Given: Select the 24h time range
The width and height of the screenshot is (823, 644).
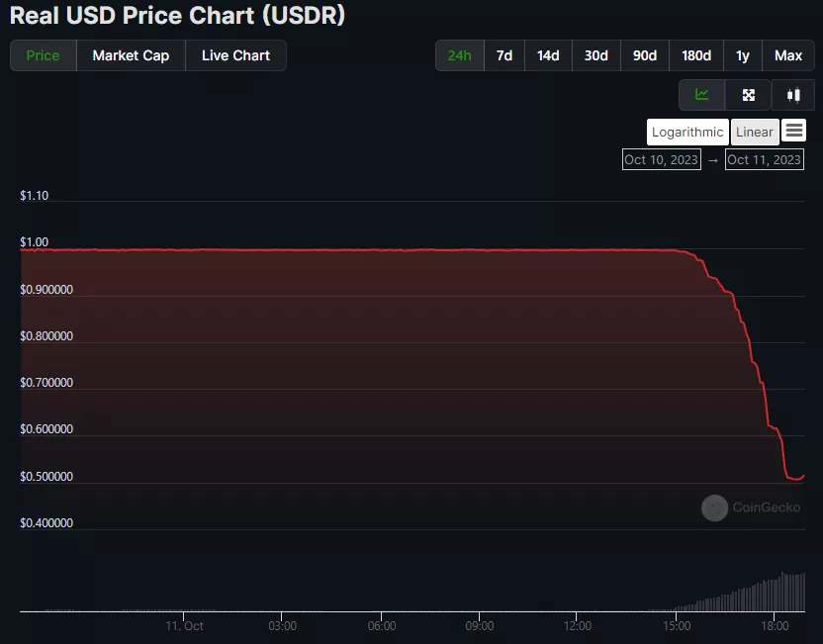Looking at the screenshot, I should click(x=459, y=55).
